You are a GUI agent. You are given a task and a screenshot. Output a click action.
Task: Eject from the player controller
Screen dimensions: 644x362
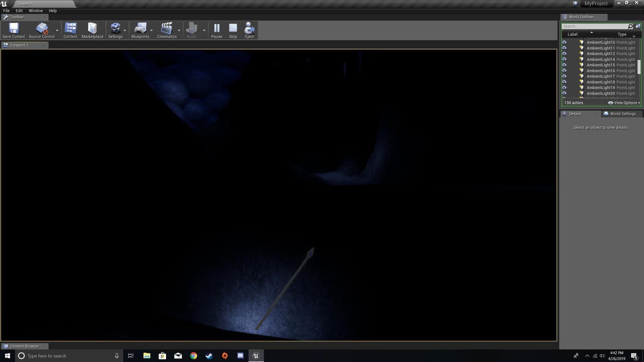tap(250, 28)
